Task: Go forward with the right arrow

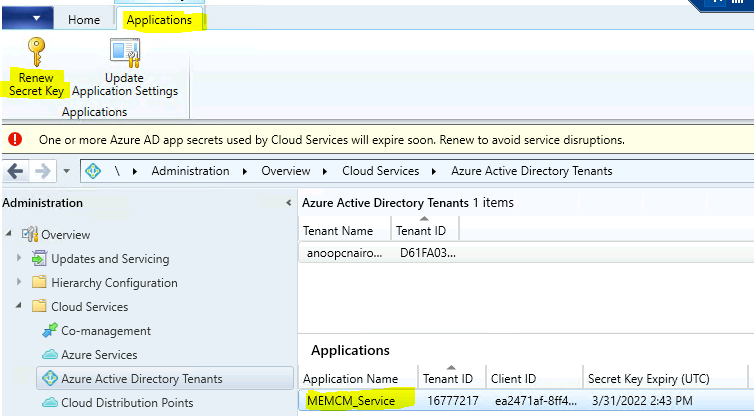Action: pyautogui.click(x=43, y=171)
